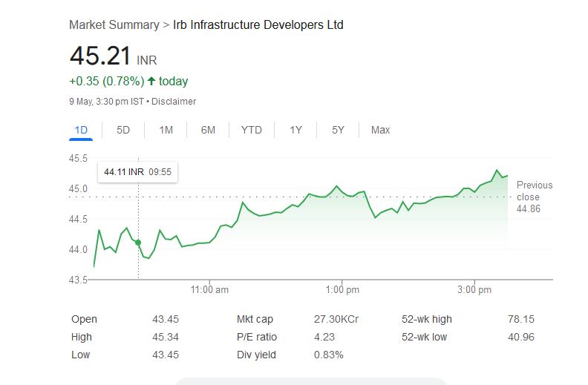This screenshot has height=385, width=588.
Task: Click the 52-wk high value 78.15
Action: click(521, 319)
